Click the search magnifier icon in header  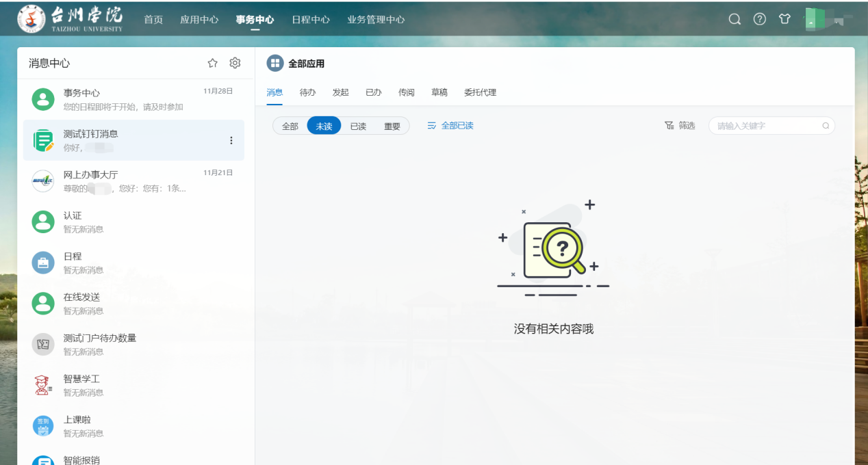[x=735, y=19]
